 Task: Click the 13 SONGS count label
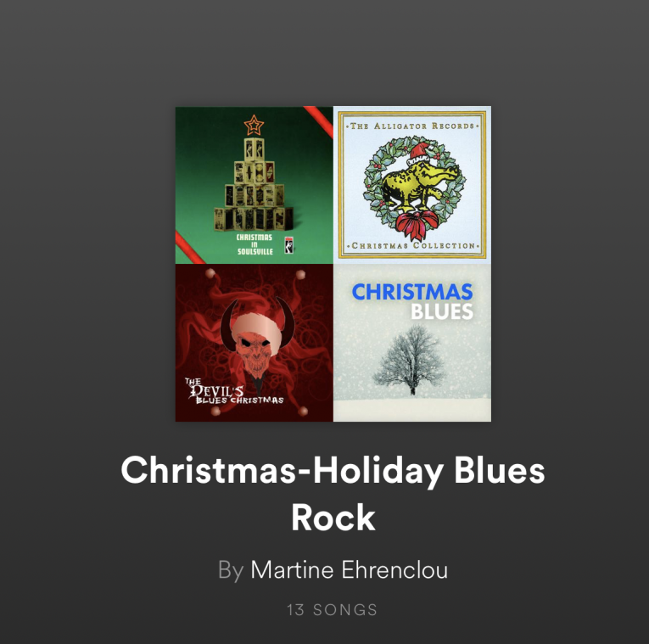pyautogui.click(x=333, y=610)
